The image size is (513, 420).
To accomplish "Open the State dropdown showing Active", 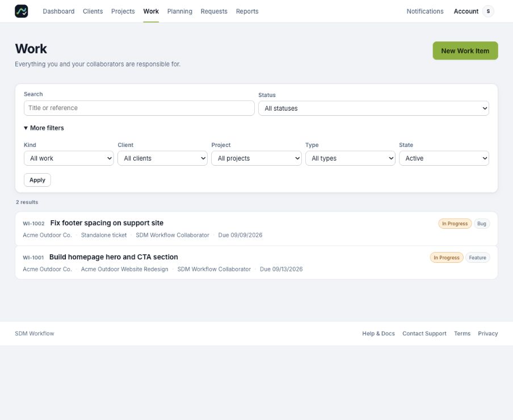I will click(x=444, y=158).
